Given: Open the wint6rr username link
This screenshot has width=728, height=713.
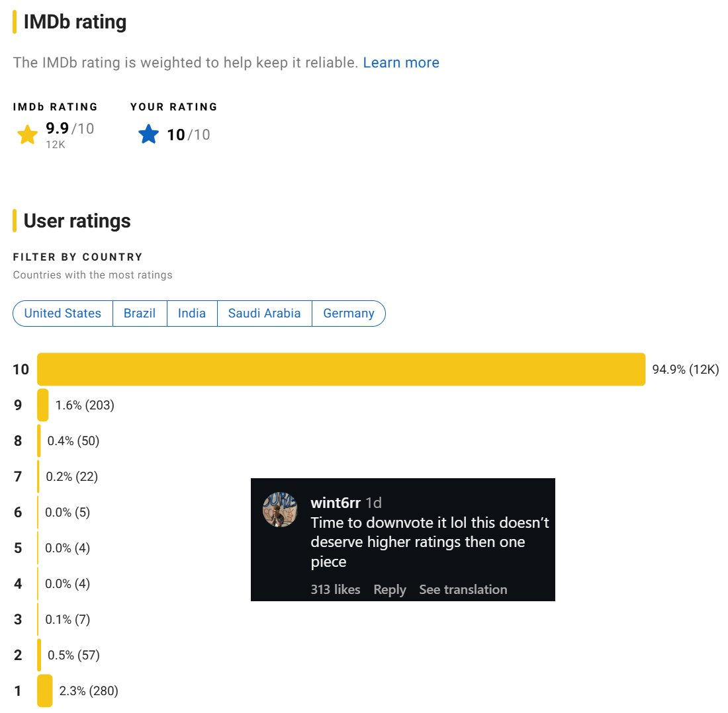Looking at the screenshot, I should coord(336,503).
